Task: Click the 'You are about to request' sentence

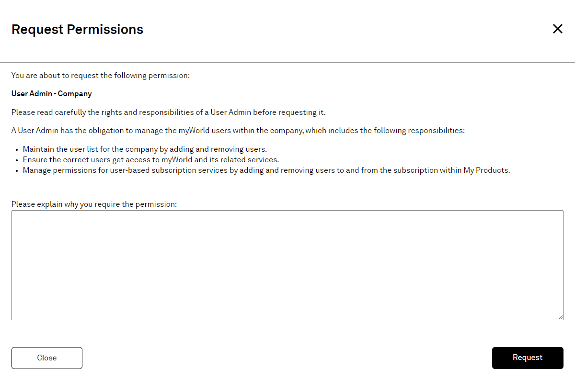Action: point(101,76)
